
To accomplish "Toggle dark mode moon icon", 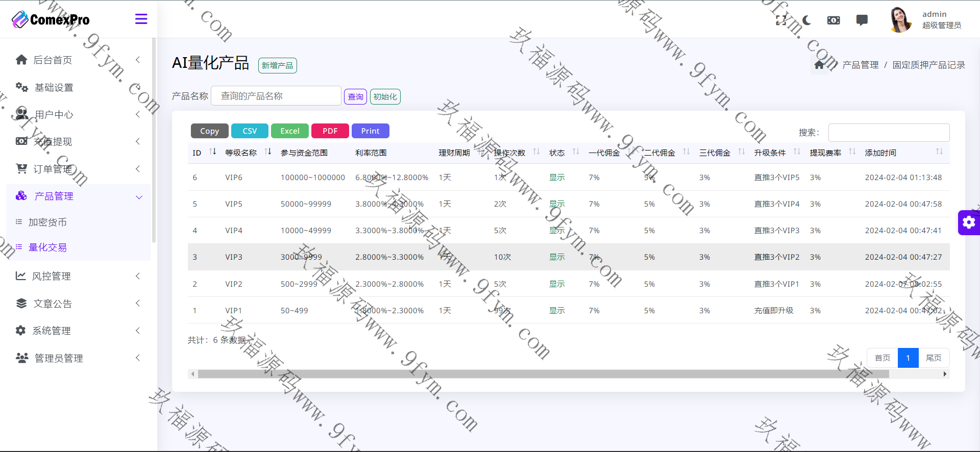I will [x=806, y=20].
